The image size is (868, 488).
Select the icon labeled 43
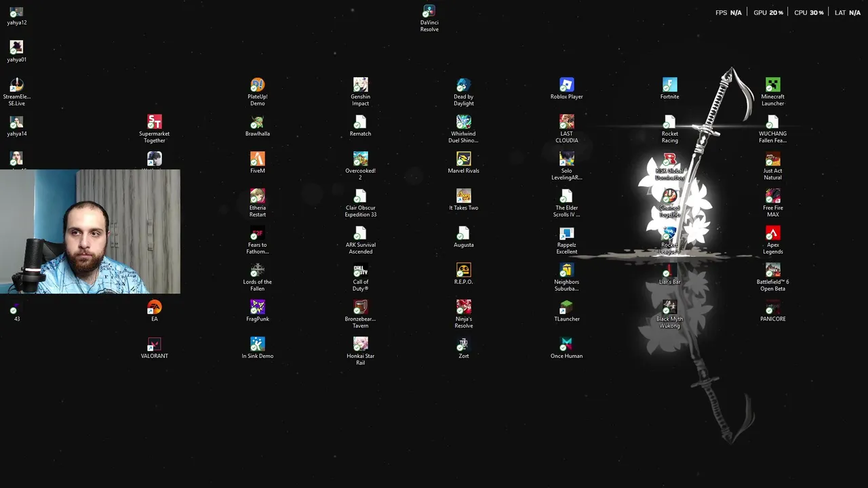[17, 311]
